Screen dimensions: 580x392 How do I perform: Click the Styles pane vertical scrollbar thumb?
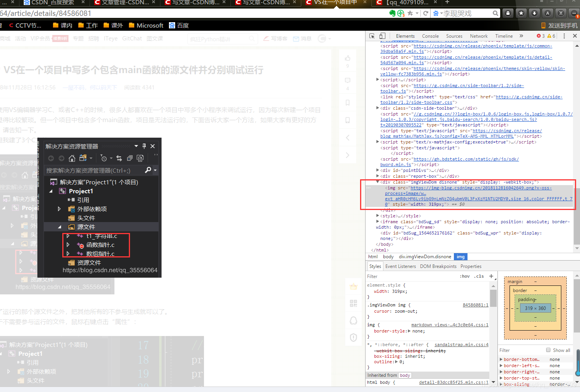pyautogui.click(x=493, y=298)
